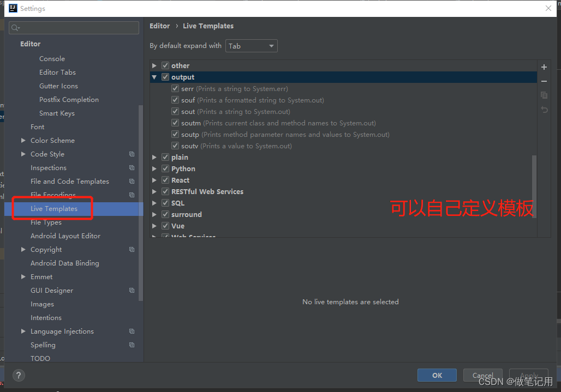Select Smart Keys in the sidebar
The image size is (561, 392).
(x=57, y=113)
